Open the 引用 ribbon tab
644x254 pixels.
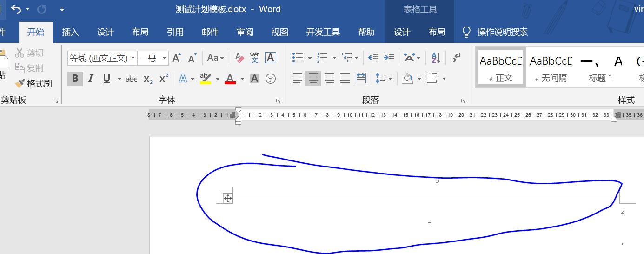(x=175, y=32)
